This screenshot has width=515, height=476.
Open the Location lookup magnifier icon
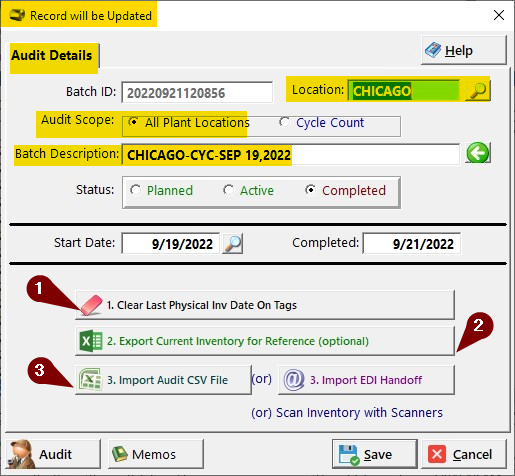[478, 90]
